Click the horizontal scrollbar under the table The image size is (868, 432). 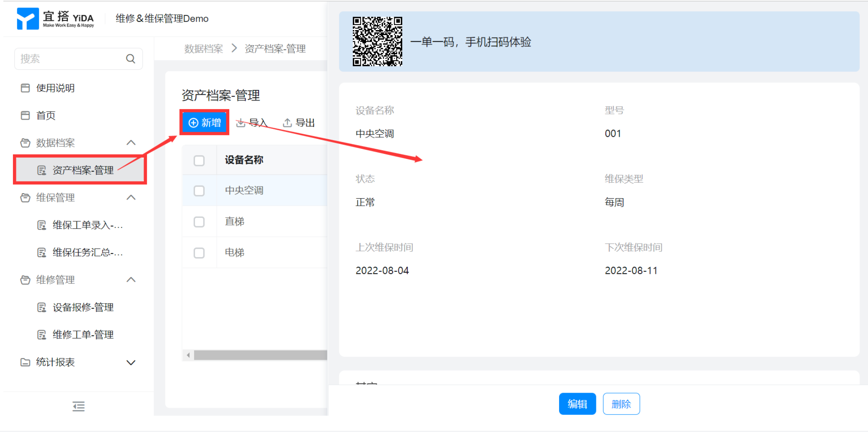(x=259, y=355)
